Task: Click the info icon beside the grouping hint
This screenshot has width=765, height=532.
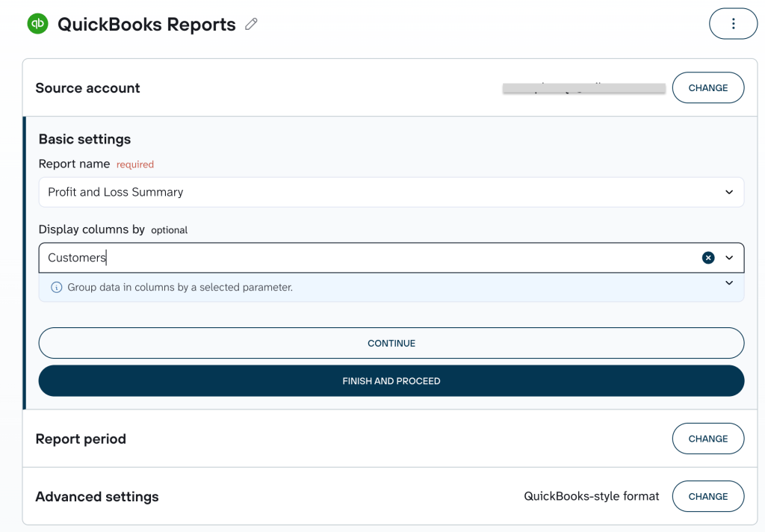Action: 57,287
